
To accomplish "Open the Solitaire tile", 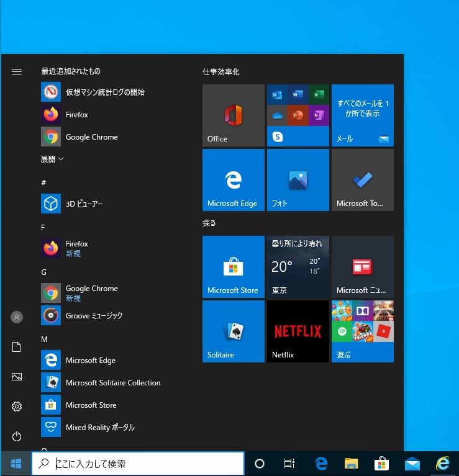I will [234, 331].
